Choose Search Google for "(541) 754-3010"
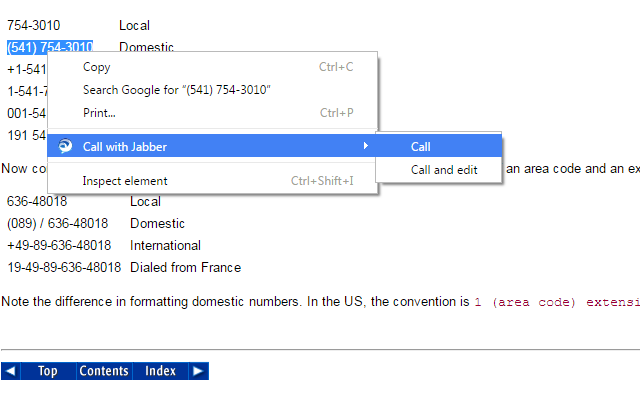The image size is (640, 400). [x=177, y=90]
